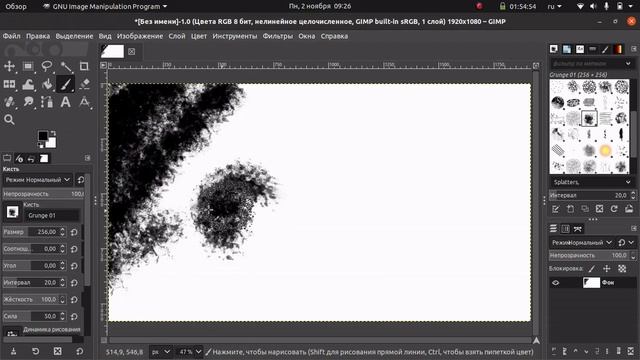The height and width of the screenshot is (360, 640).
Task: Select the Smudge tool
Action: [x=28, y=102]
